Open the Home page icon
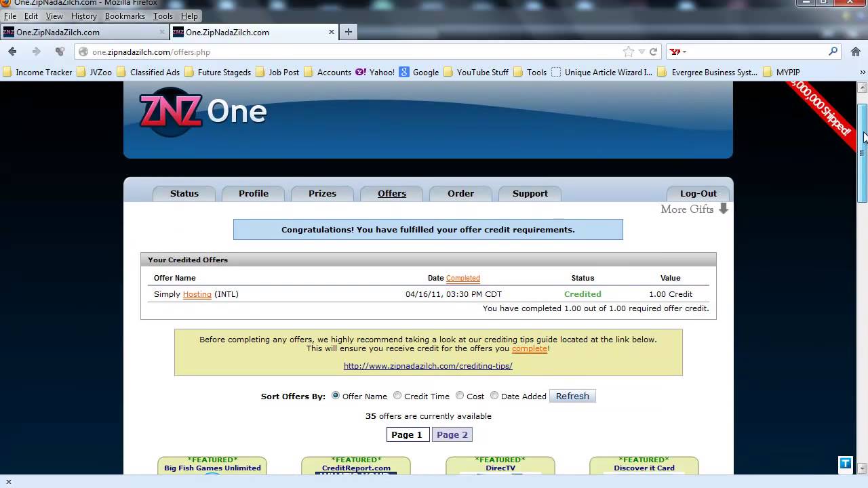The height and width of the screenshot is (488, 868). (856, 52)
